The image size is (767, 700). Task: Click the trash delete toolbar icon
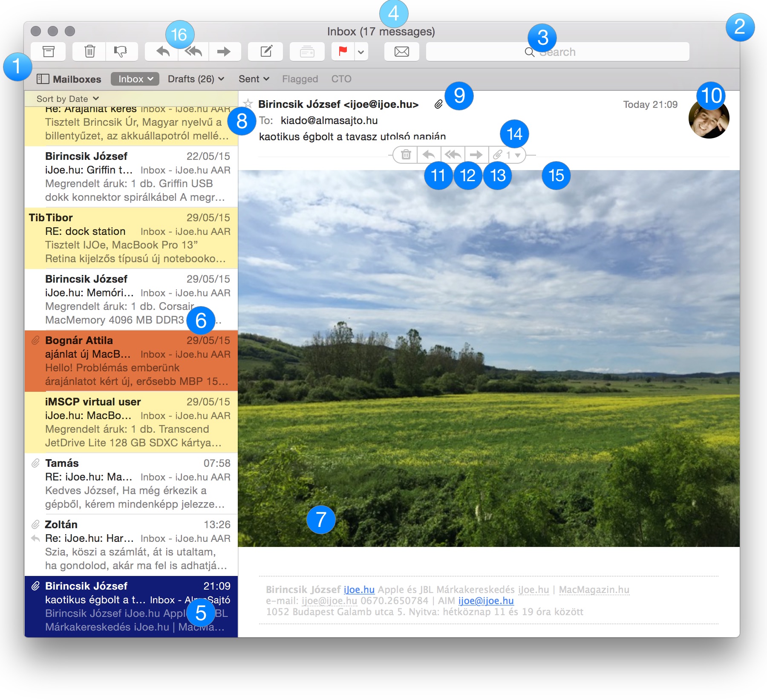pos(89,52)
